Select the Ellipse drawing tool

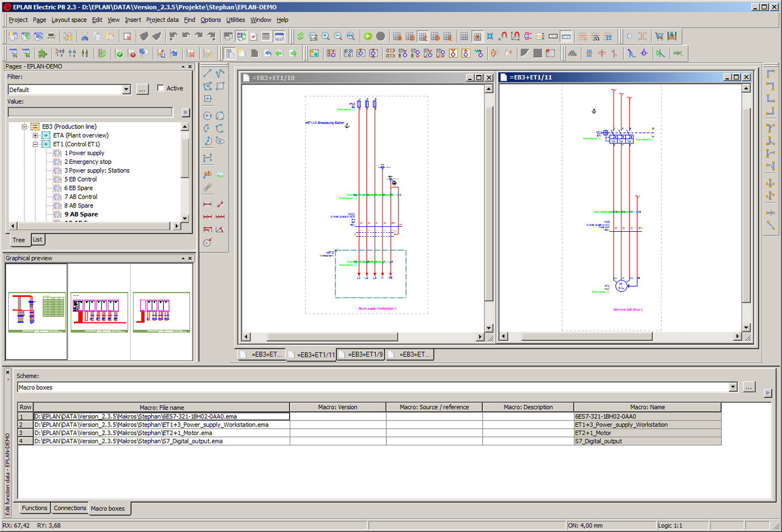point(220,116)
